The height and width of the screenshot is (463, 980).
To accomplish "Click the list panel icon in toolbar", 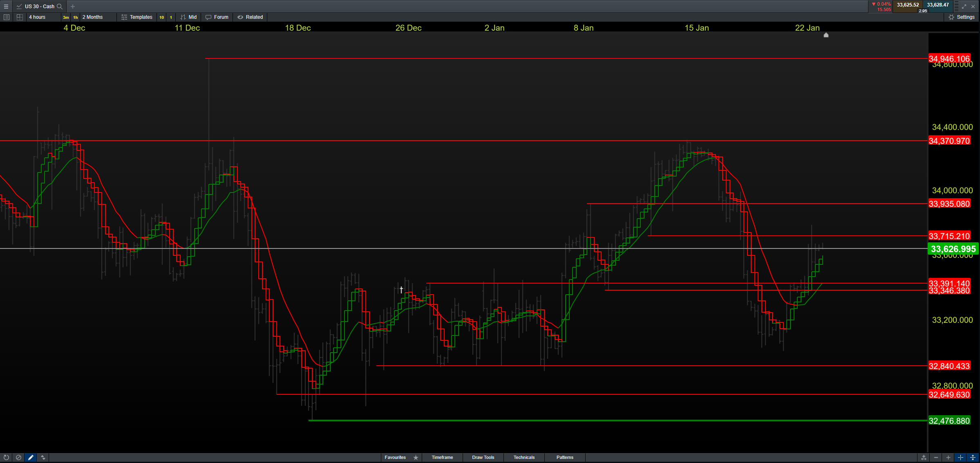I will click(6, 17).
